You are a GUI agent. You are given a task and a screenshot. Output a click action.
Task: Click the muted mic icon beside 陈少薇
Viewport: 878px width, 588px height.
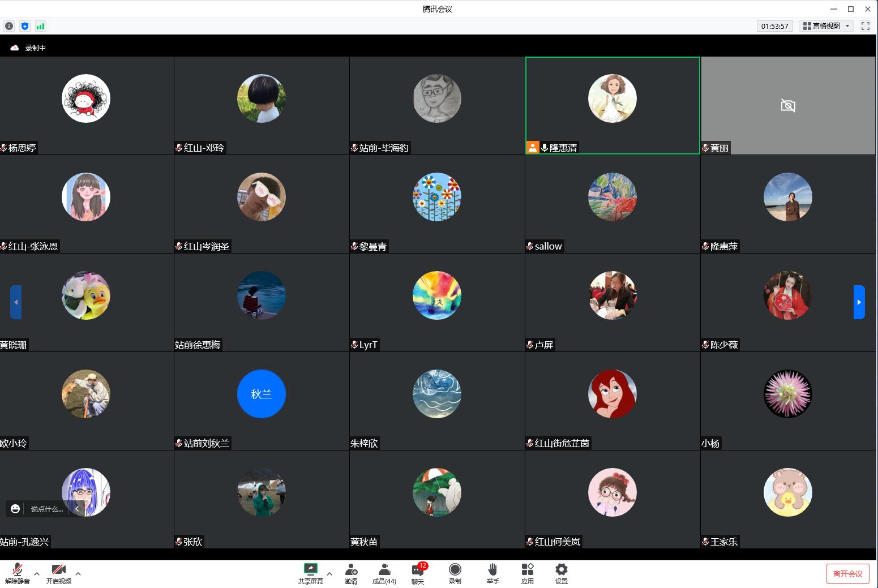(705, 345)
